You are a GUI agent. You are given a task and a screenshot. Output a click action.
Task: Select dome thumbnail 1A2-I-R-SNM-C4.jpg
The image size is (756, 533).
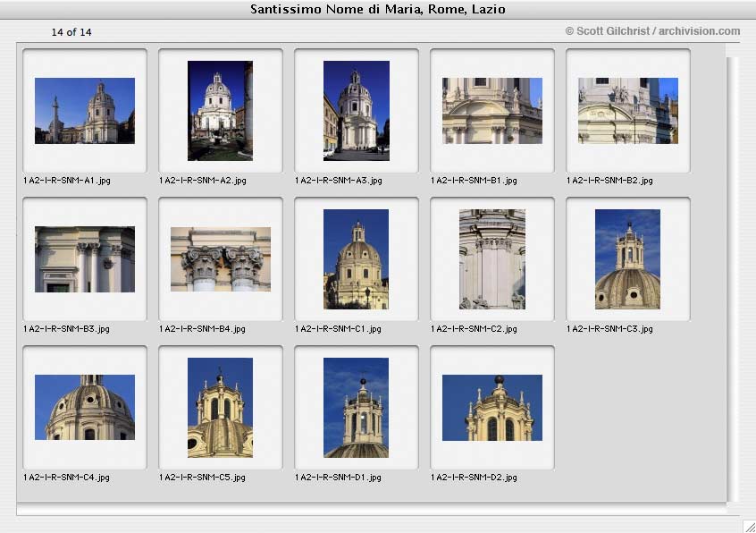click(85, 407)
